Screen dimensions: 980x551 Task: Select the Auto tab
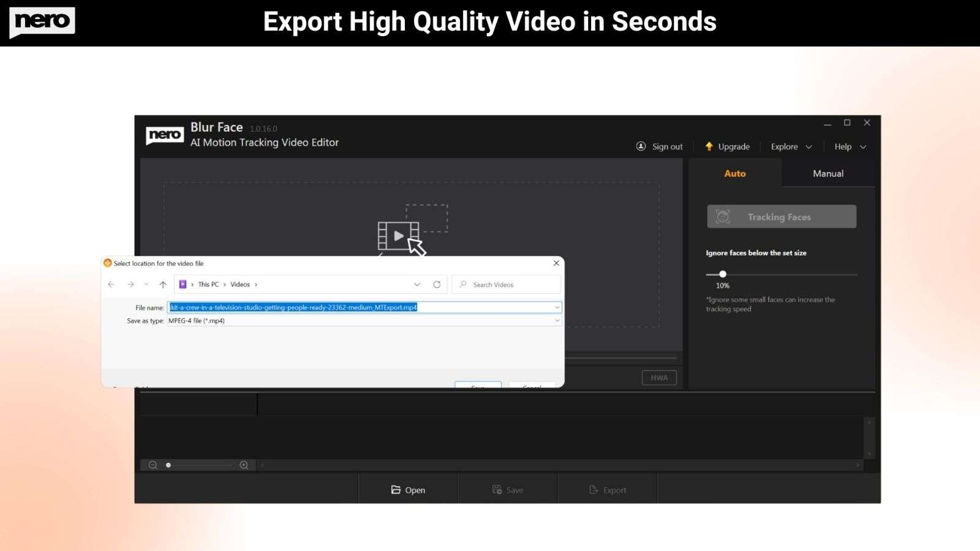734,173
